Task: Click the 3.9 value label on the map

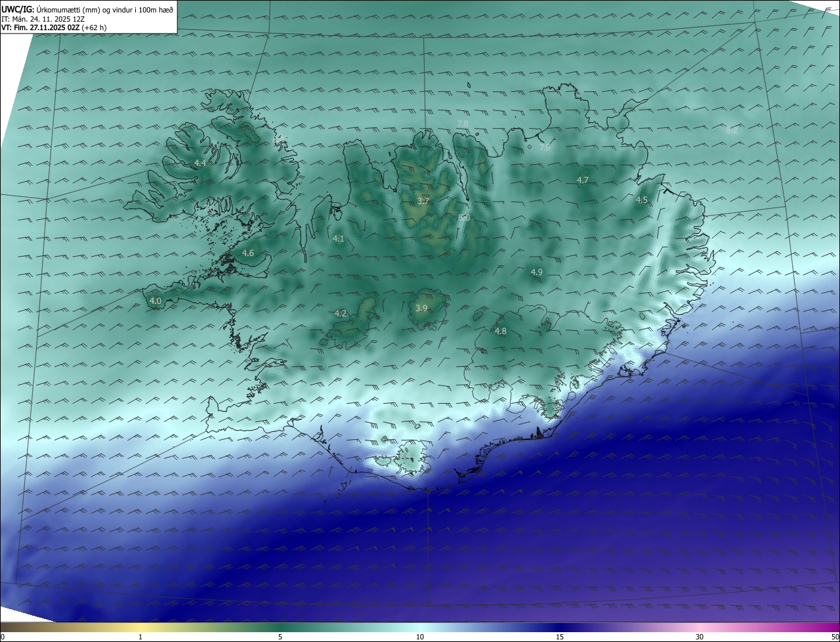Action: tap(422, 308)
